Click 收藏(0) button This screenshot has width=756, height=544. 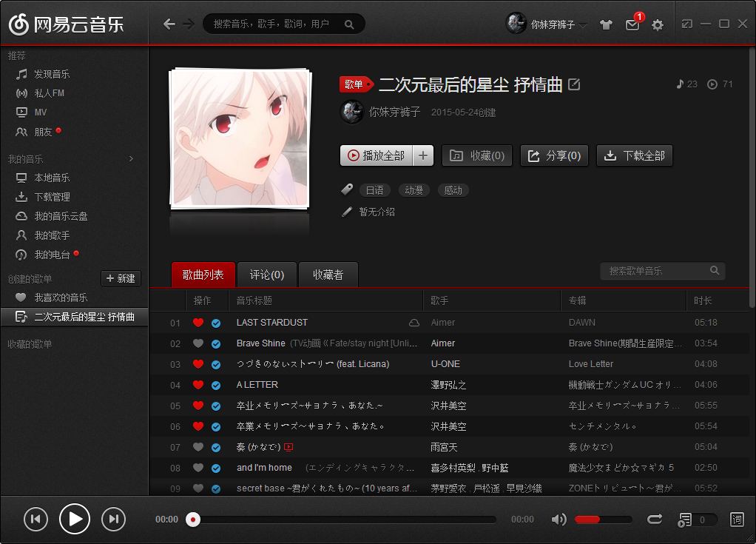[477, 155]
